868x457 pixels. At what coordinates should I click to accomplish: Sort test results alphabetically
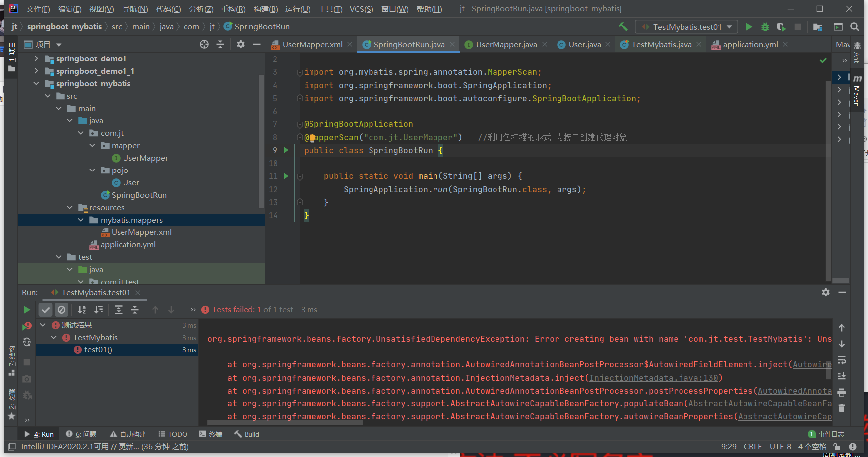coord(82,310)
